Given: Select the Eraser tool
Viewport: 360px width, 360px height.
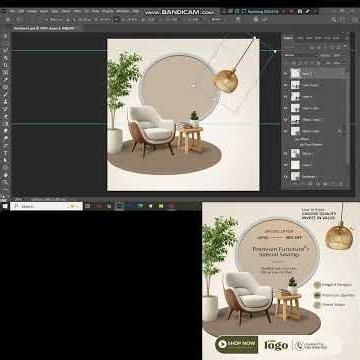Looking at the screenshot, I should pos(6,116).
